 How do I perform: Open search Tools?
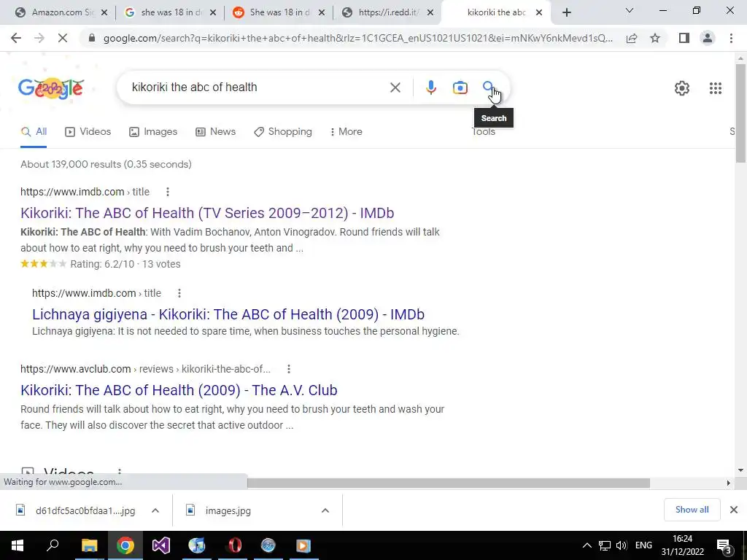click(x=484, y=132)
